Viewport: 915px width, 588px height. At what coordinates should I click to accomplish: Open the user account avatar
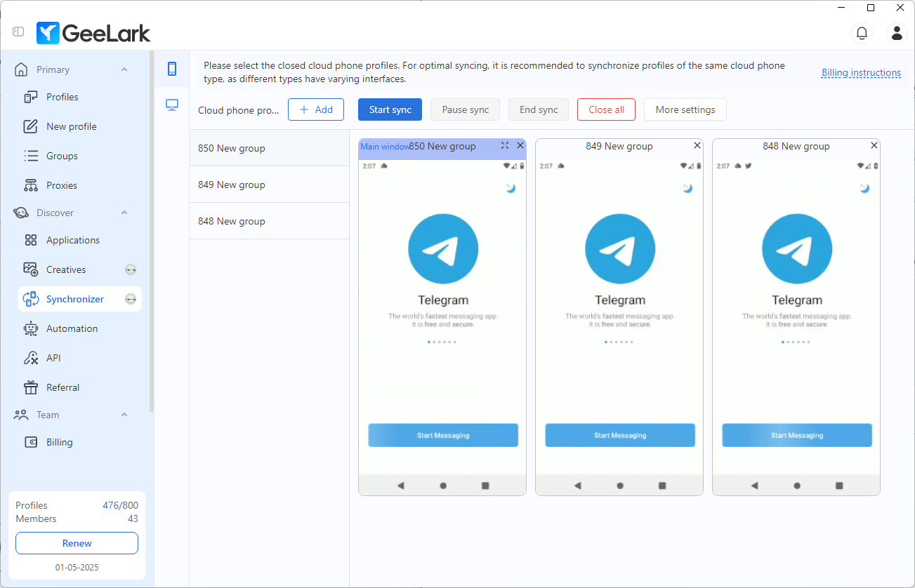(x=897, y=32)
